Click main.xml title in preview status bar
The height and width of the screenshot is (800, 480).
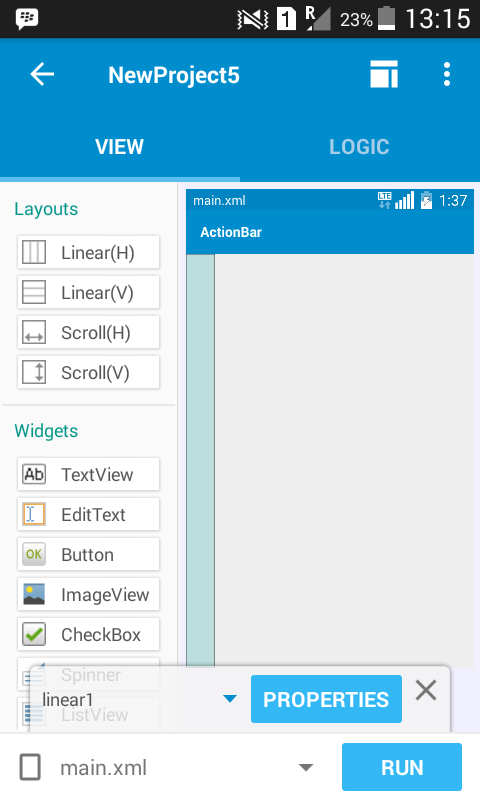click(x=219, y=201)
